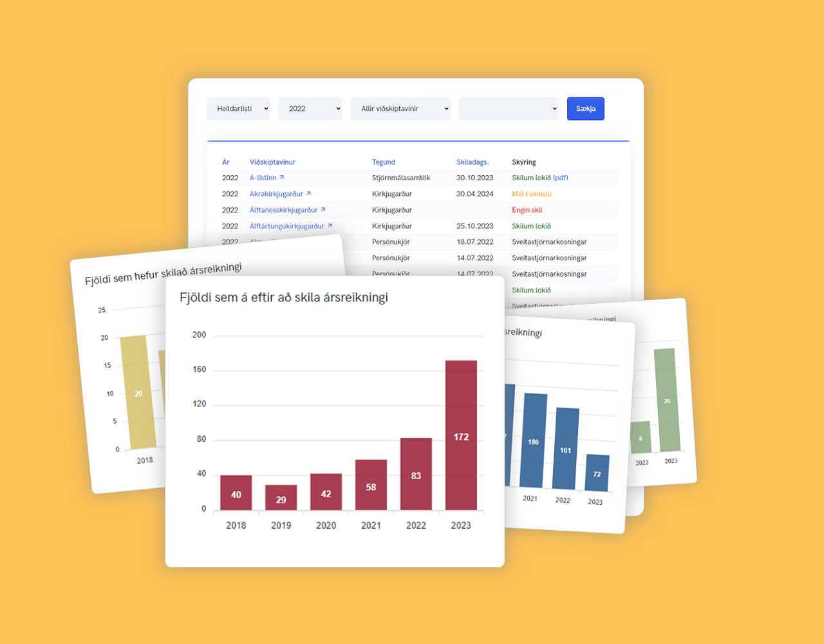
Task: Sort by the Skiladags. column header
Action: [473, 162]
